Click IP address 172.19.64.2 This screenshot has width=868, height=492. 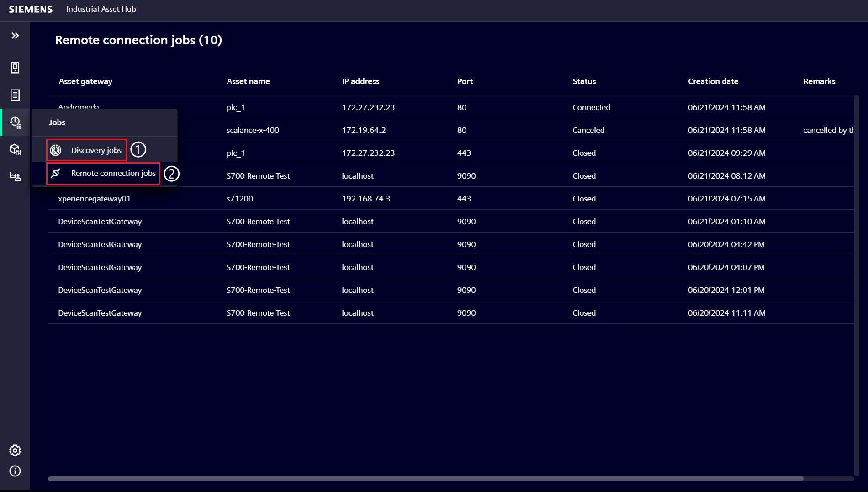point(364,130)
